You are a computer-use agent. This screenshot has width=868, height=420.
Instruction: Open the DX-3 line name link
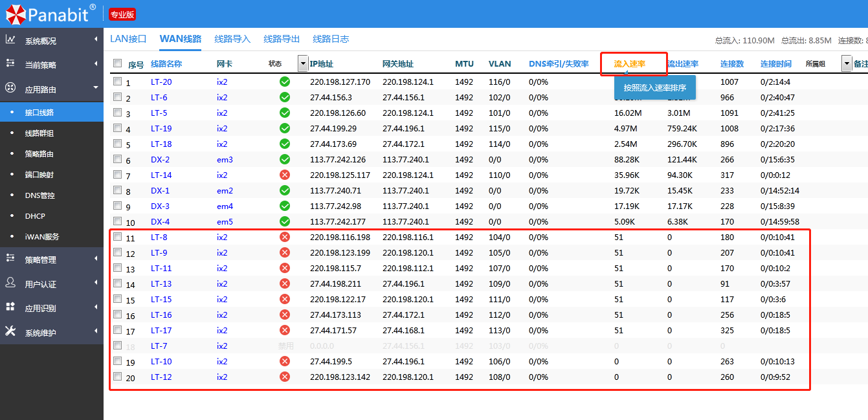tap(160, 206)
